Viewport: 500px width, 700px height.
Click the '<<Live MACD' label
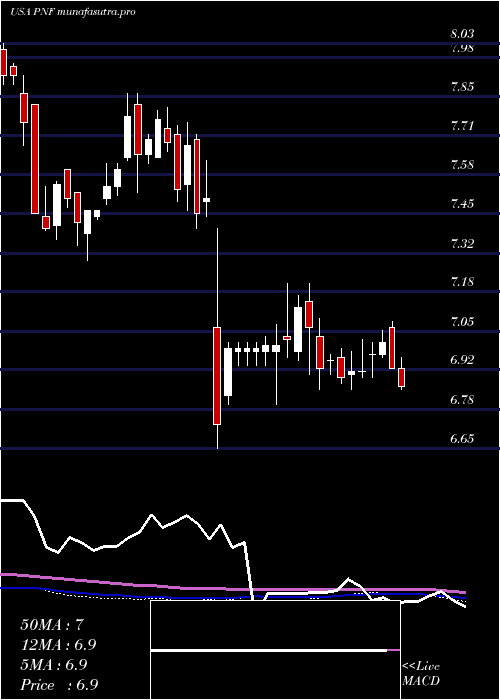(x=421, y=674)
